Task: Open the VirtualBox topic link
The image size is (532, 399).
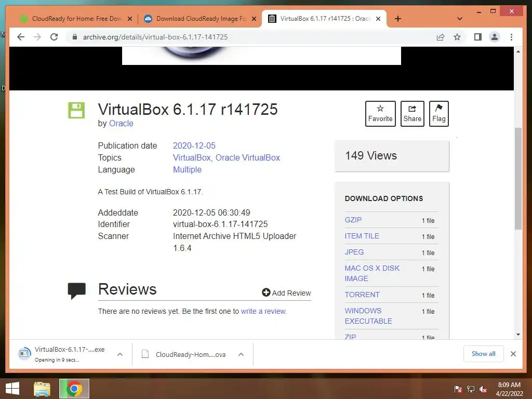Action: (192, 158)
